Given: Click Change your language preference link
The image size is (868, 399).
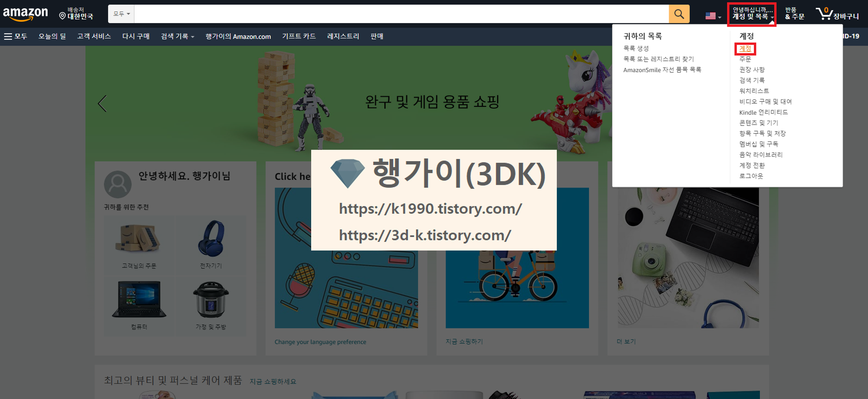Looking at the screenshot, I should pyautogui.click(x=320, y=342).
